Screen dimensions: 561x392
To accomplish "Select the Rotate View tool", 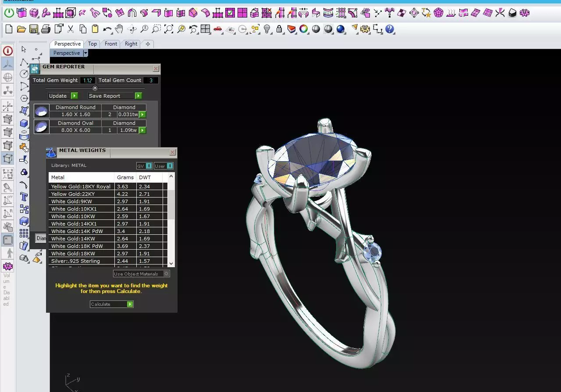I will (x=132, y=29).
